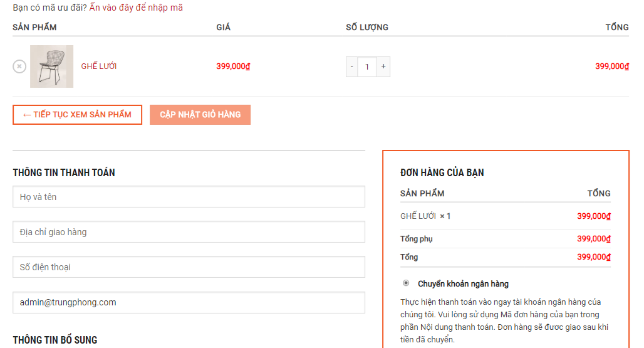Image resolution: width=644 pixels, height=348 pixels.
Task: Click the 'Chuyển khoản ngân hàng' label
Action: (x=463, y=284)
